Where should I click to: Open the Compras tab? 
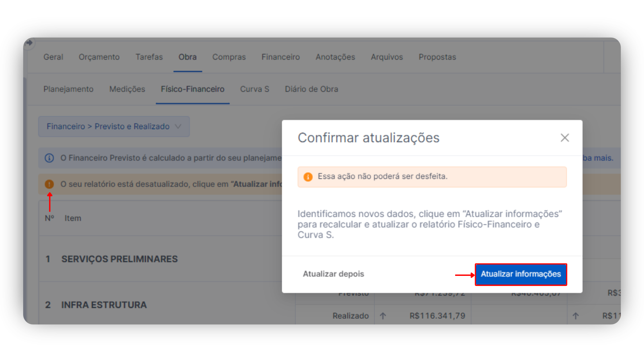[229, 57]
